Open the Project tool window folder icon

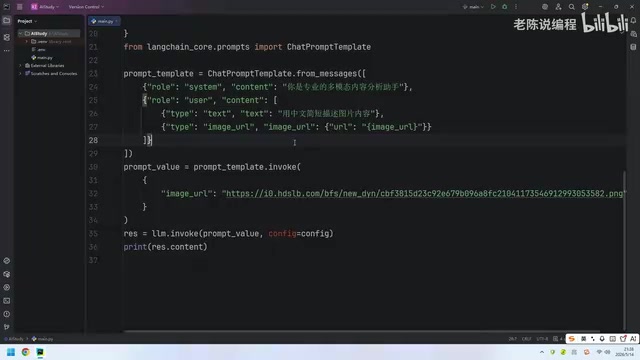(x=7, y=20)
